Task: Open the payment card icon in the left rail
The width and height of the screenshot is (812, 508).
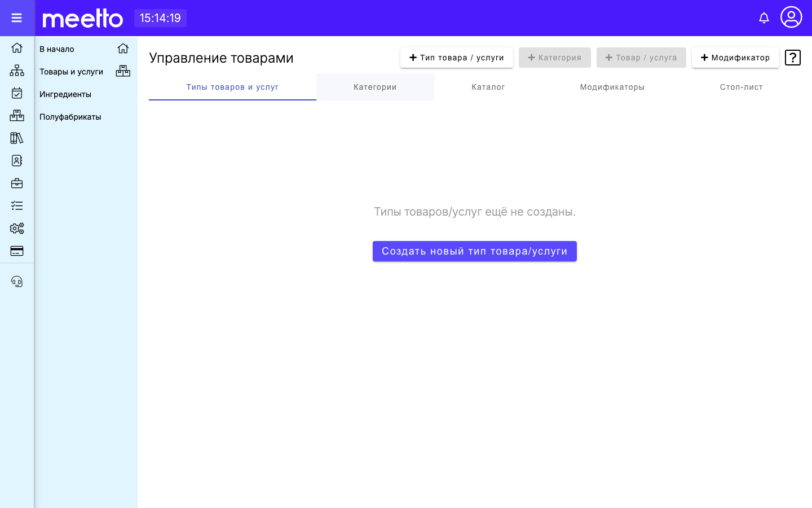Action: pyautogui.click(x=17, y=251)
